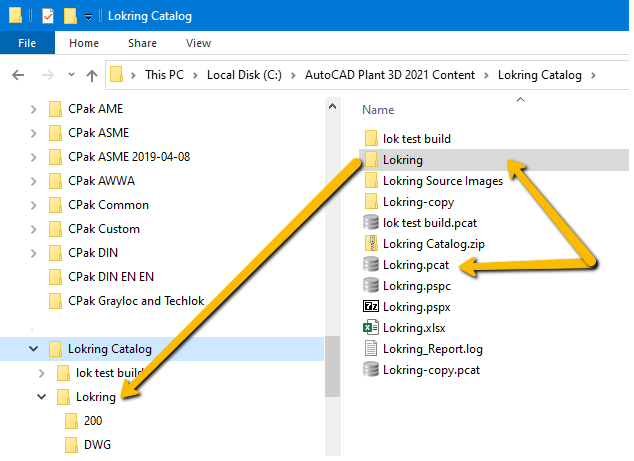Switch to the Share ribbon tab

coord(142,43)
